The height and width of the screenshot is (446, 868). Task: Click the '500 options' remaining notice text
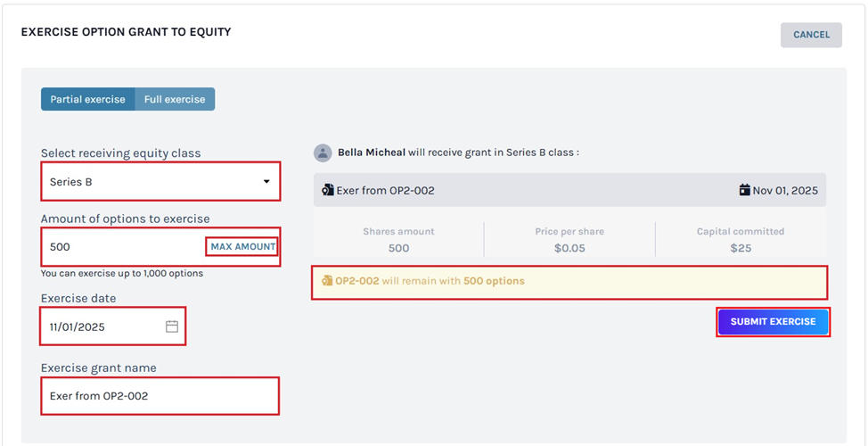[x=494, y=281]
